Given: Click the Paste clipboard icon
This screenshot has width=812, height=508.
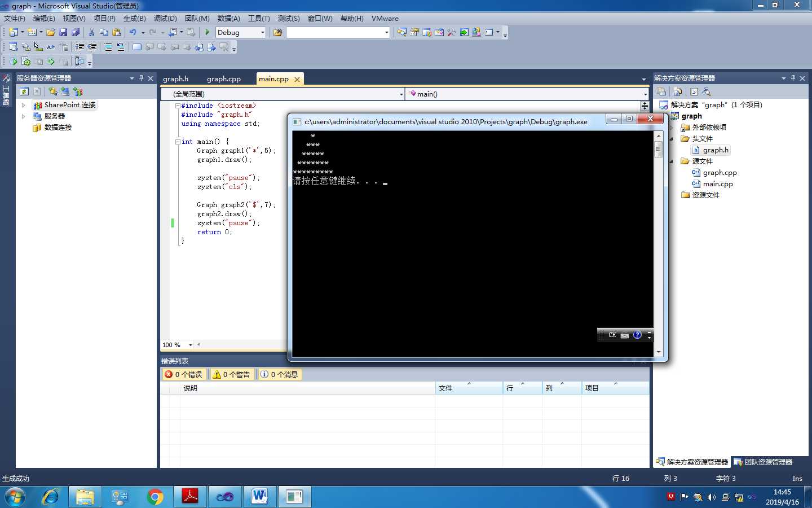Looking at the screenshot, I should click(117, 32).
